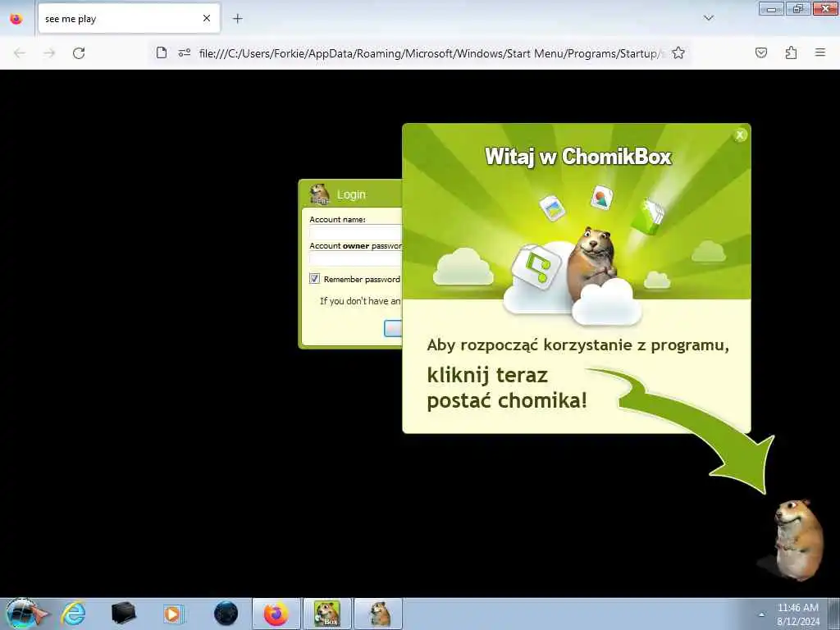Screen dimensions: 840x630
Task: Switch to Firefox on the taskbar
Action: click(276, 614)
